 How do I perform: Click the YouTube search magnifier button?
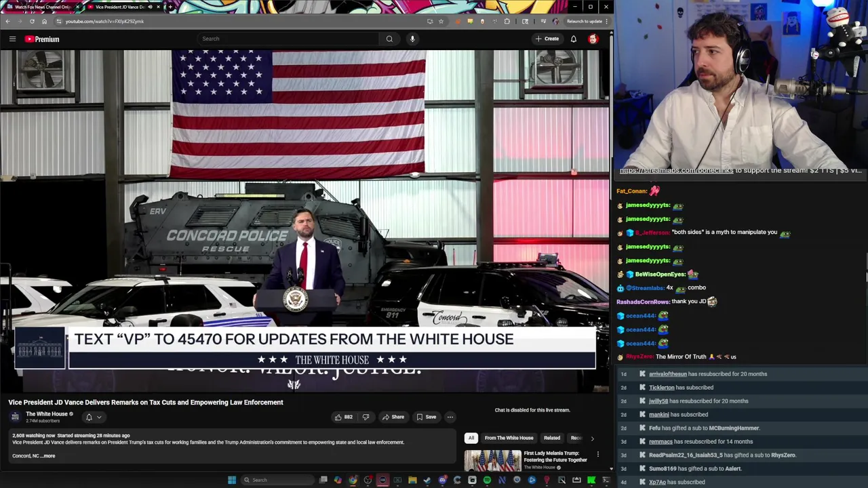point(389,39)
